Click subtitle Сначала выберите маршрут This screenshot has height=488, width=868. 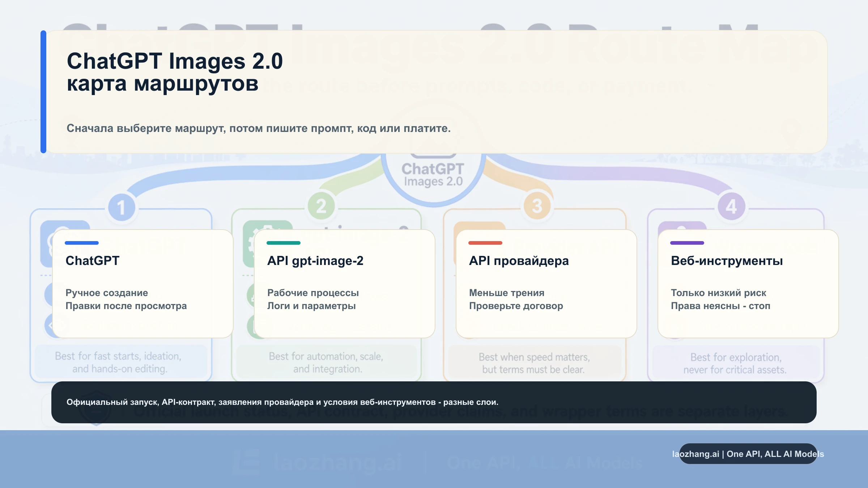tap(259, 128)
